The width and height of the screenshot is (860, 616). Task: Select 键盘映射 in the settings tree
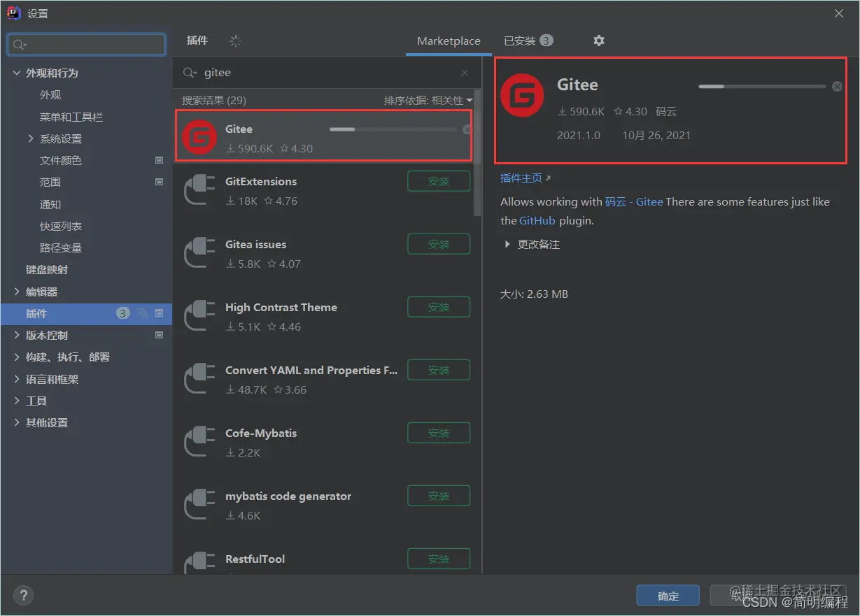pos(47,269)
